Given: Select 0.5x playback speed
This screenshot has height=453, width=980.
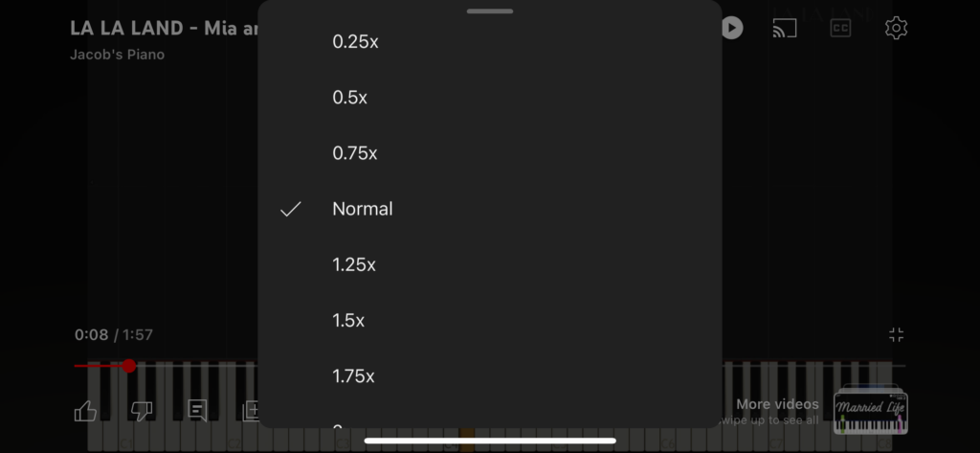Looking at the screenshot, I should point(489,98).
